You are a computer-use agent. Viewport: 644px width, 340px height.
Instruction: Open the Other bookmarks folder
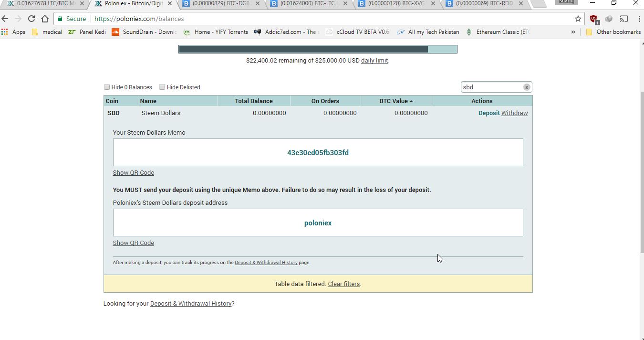coord(613,32)
